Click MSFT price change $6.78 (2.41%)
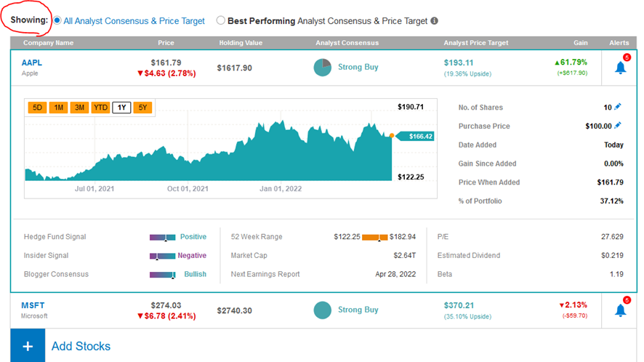 point(166,316)
